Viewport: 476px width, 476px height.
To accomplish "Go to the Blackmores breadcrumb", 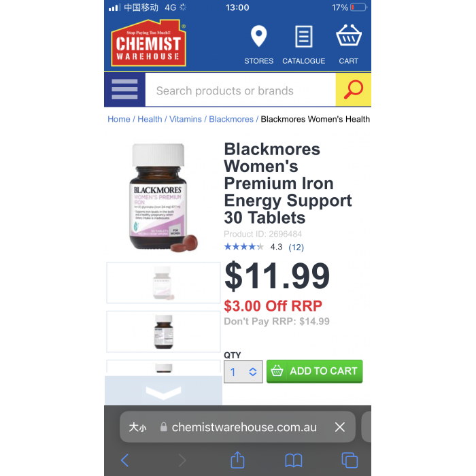I will point(231,119).
